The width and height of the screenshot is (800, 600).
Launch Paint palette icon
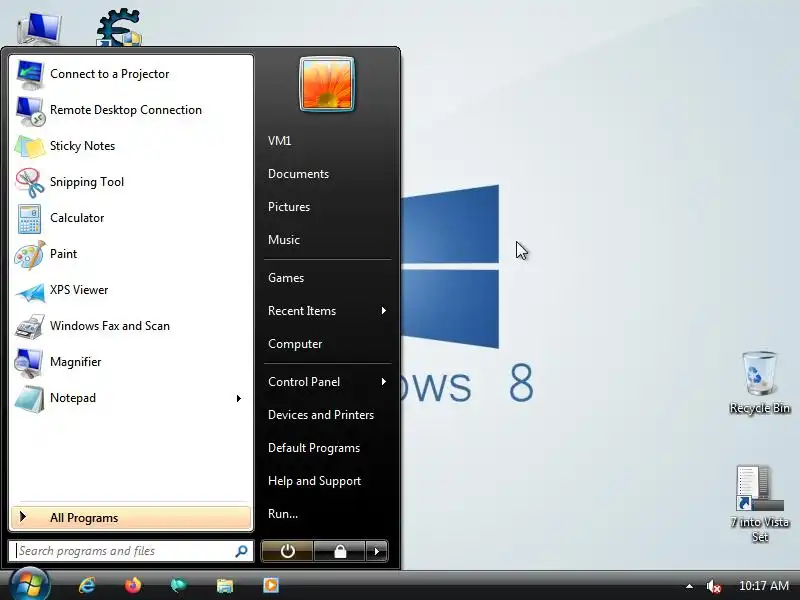coord(30,255)
